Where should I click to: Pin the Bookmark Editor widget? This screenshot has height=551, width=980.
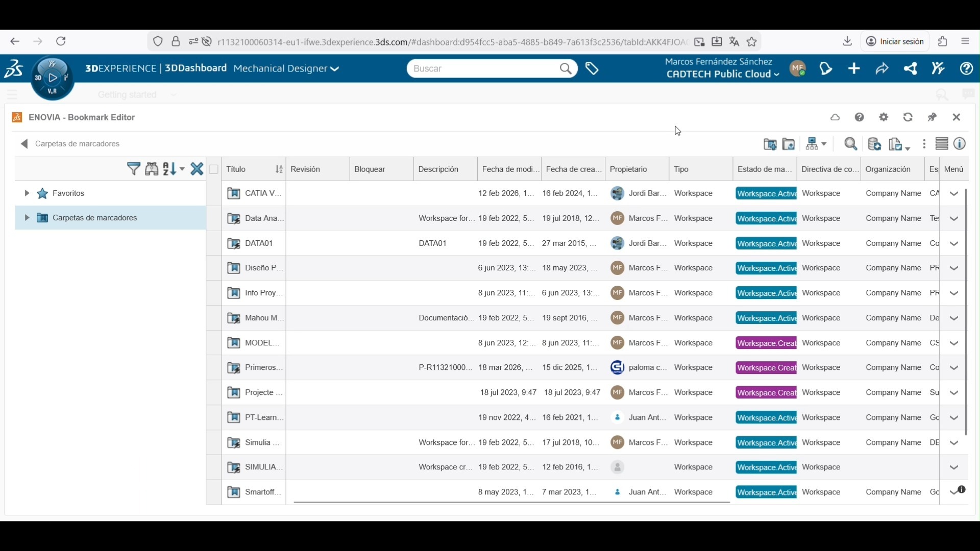coord(933,117)
